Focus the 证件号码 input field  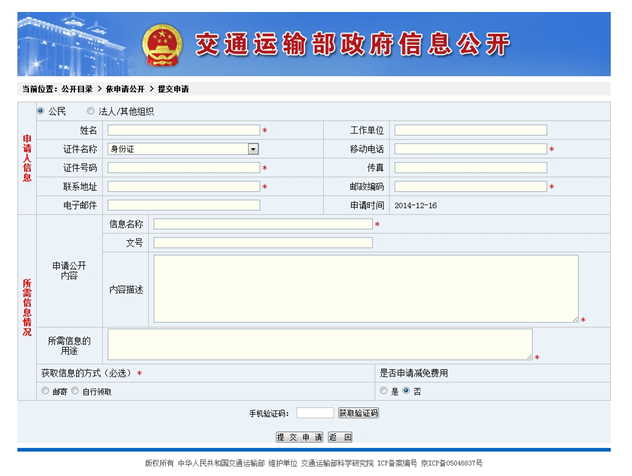184,168
